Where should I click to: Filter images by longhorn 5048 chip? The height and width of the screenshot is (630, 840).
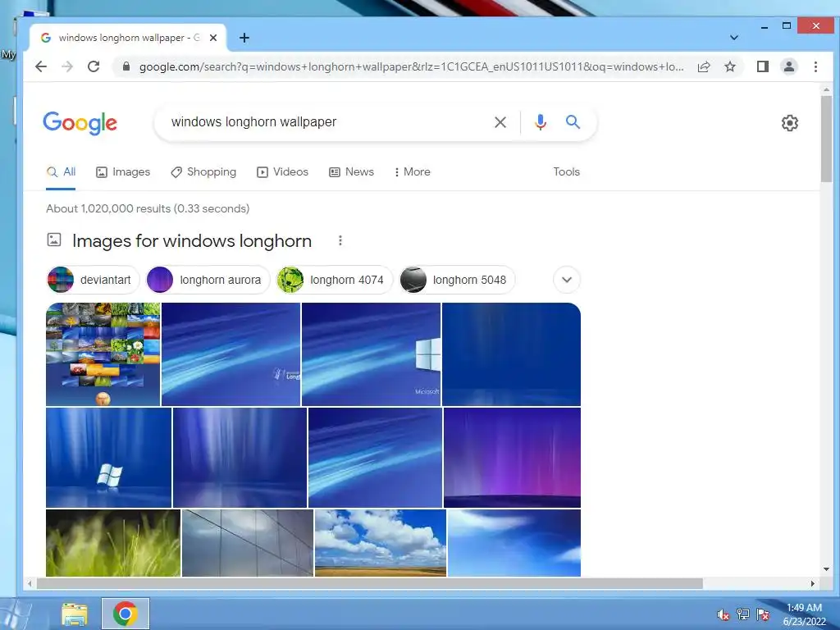pos(457,280)
